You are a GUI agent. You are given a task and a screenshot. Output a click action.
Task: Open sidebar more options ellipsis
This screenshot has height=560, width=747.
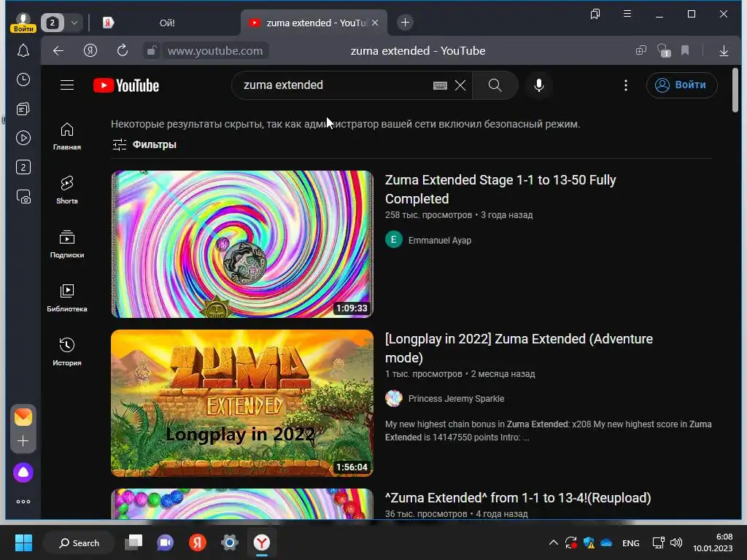pos(23,502)
